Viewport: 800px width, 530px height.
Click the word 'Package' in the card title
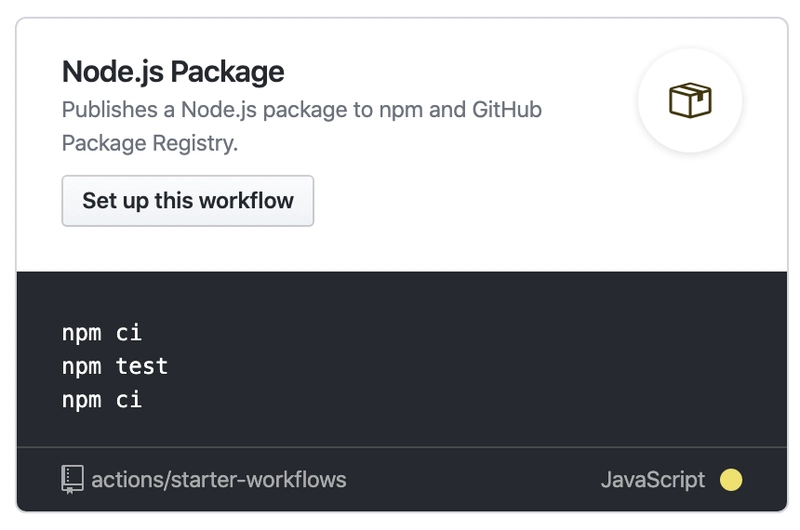pos(227,71)
